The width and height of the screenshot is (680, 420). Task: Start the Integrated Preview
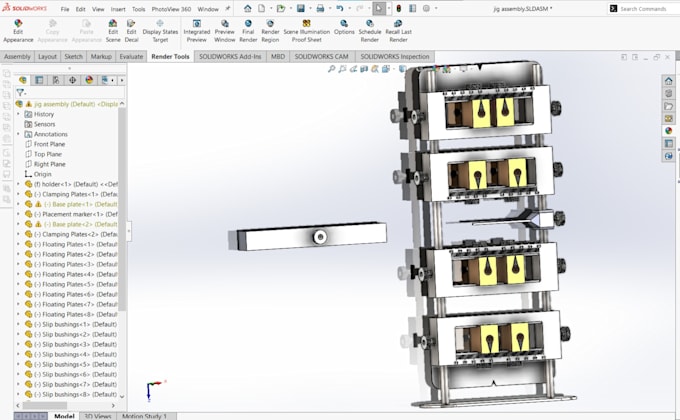coord(196,31)
